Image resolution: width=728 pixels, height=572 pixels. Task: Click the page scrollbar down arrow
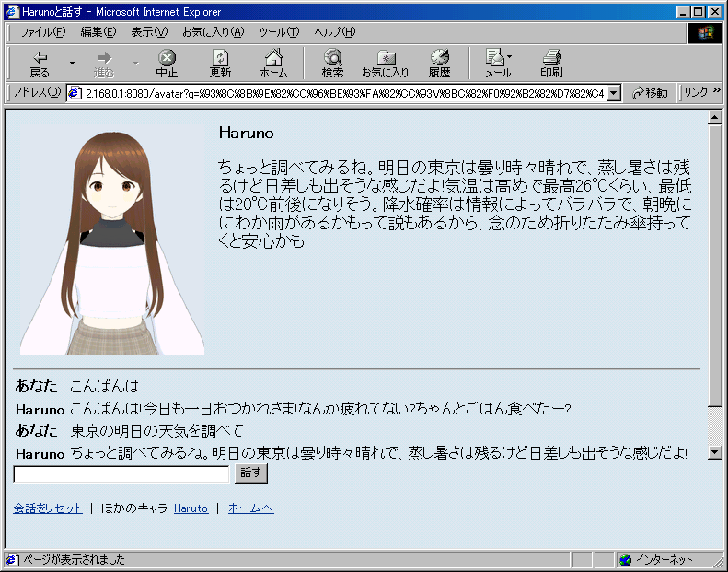[x=715, y=451]
